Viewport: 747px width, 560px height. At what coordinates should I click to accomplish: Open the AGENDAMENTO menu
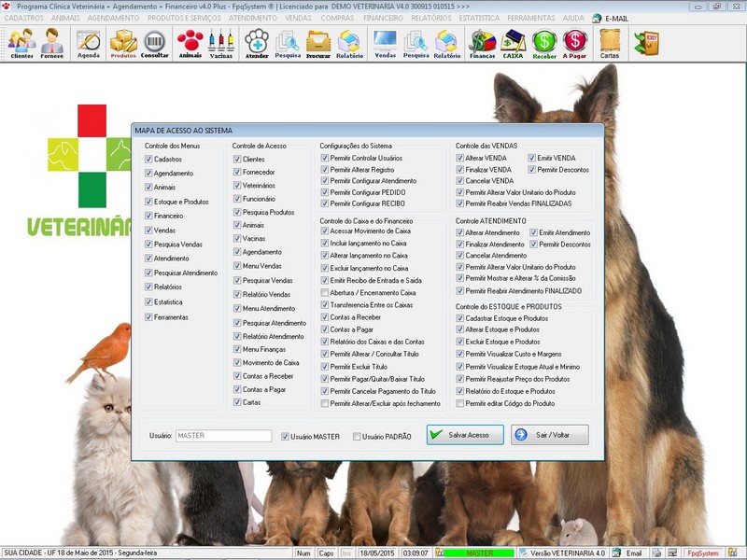[x=113, y=18]
